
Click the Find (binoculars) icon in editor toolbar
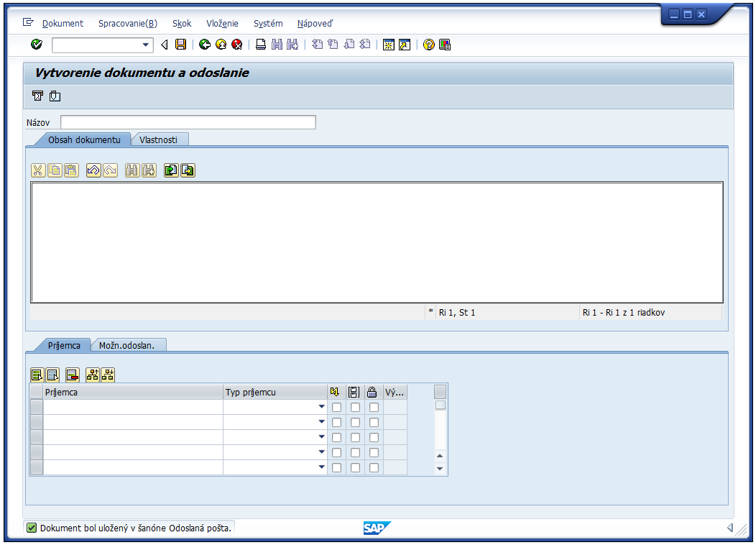point(132,170)
